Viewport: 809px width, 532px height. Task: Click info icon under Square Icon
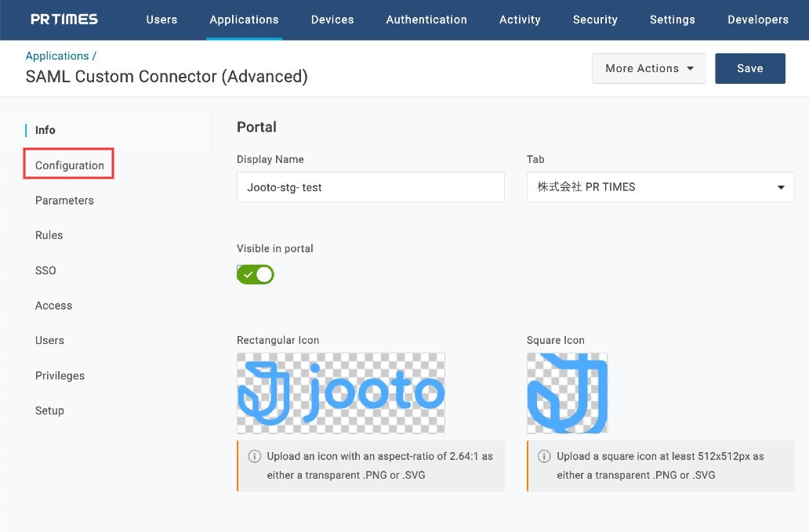[544, 456]
